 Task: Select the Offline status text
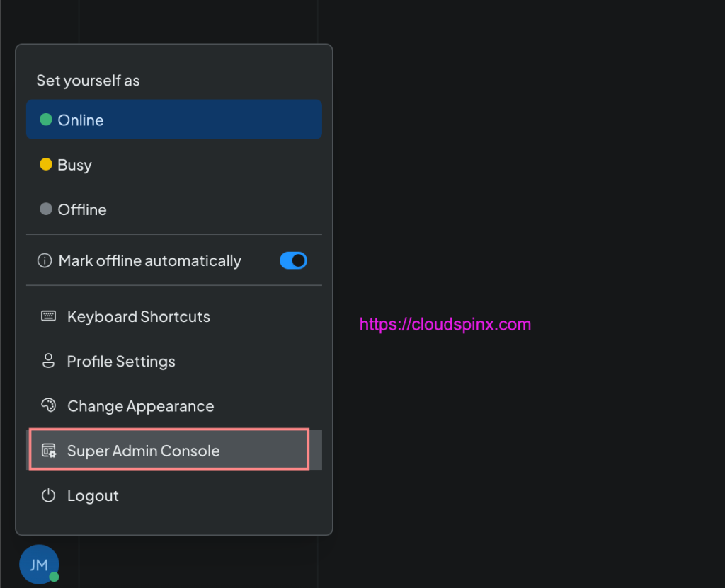pos(82,209)
